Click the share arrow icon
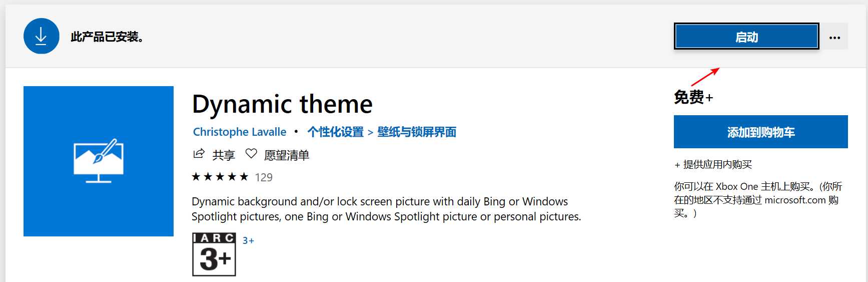Screen dimensions: 868x282 tap(199, 154)
